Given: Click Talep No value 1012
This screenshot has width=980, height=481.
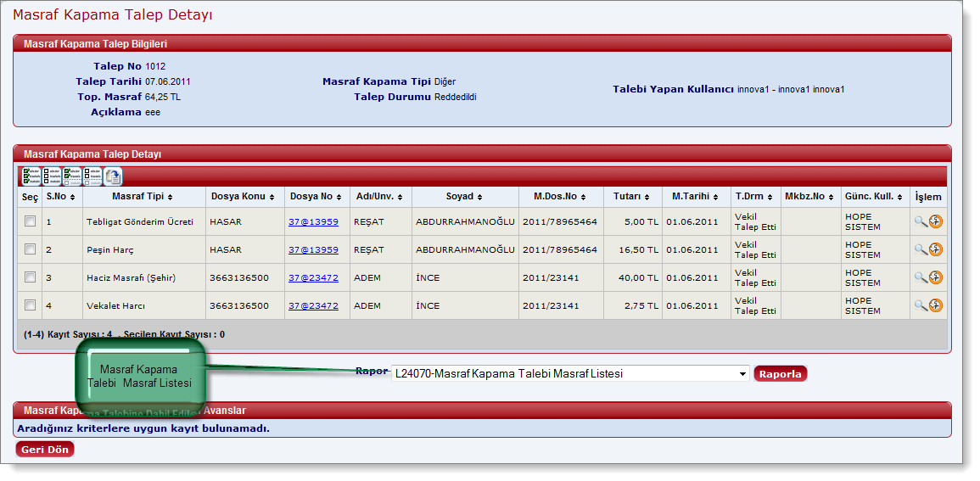Looking at the screenshot, I should point(155,66).
